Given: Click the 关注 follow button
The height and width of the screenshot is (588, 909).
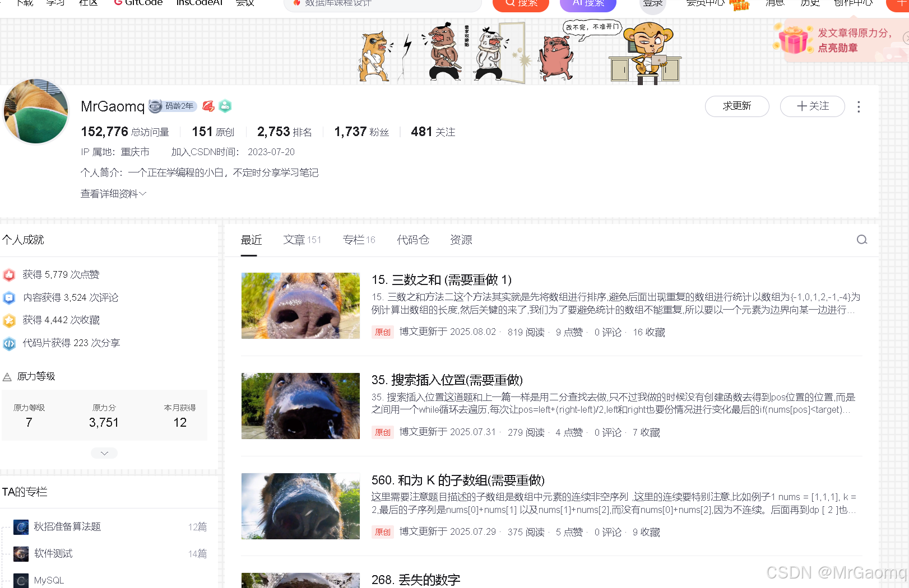Looking at the screenshot, I should click(x=813, y=106).
